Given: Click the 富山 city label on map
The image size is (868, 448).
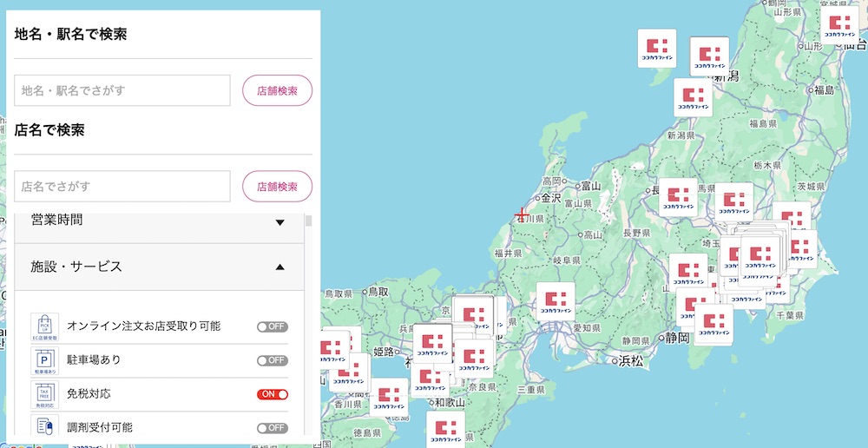Looking at the screenshot, I should click(x=589, y=186).
